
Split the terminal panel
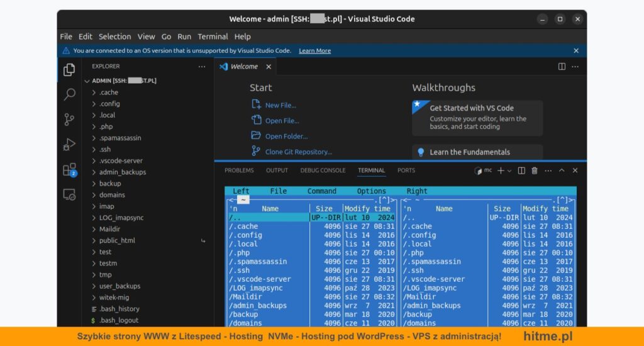[x=521, y=170]
